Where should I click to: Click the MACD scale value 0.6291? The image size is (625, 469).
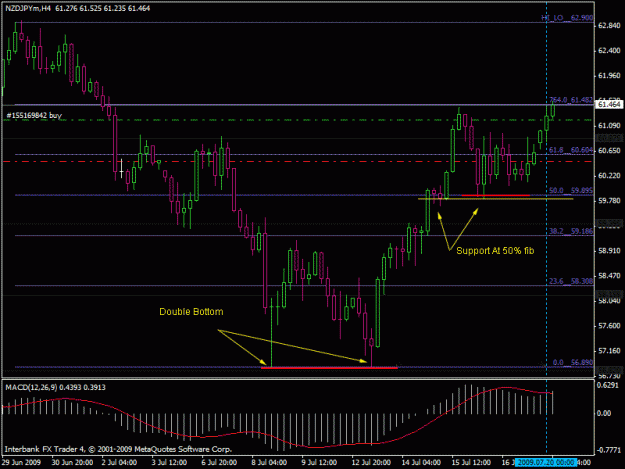click(608, 385)
